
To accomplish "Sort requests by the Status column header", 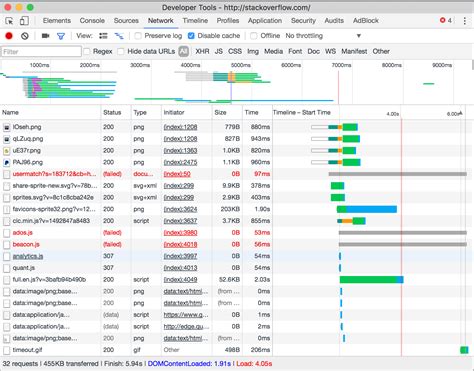I will click(x=116, y=113).
